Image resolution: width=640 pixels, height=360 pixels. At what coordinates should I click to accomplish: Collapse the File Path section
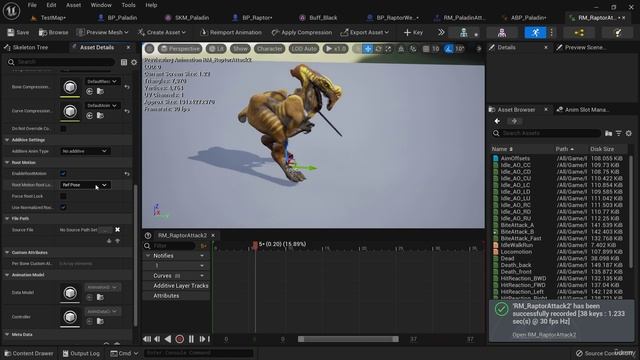tap(7, 218)
